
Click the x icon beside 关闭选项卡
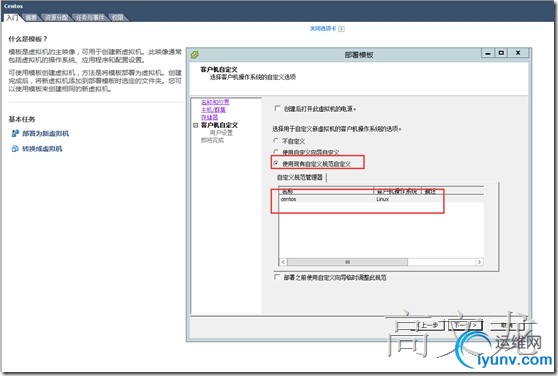point(341,29)
